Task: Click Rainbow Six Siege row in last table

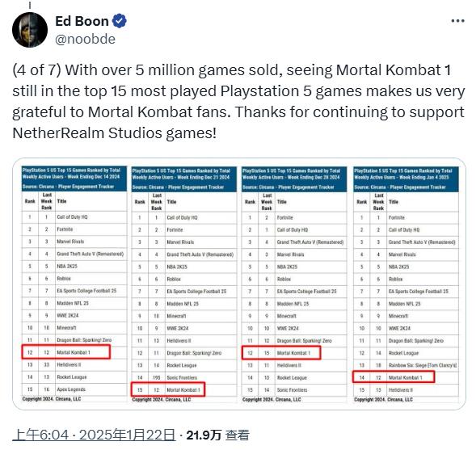Action: pos(406,365)
